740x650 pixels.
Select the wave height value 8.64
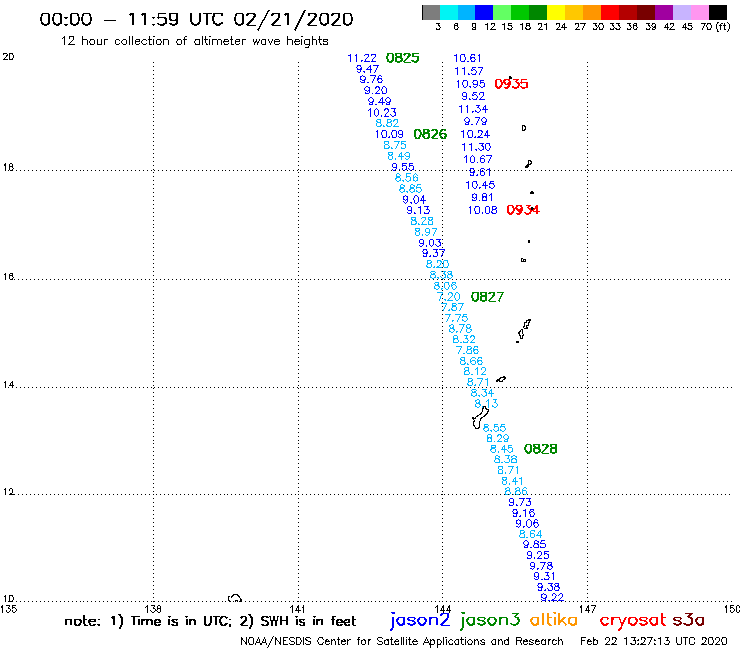click(530, 534)
